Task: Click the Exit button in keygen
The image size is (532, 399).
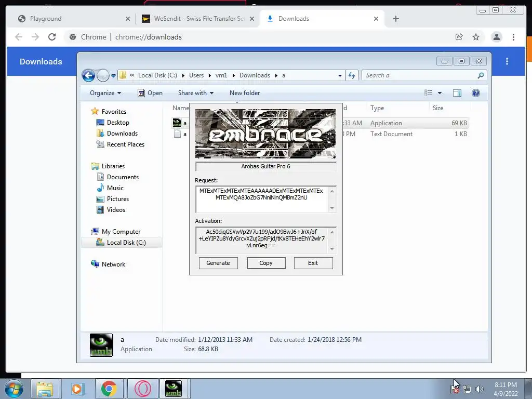Action: click(313, 263)
